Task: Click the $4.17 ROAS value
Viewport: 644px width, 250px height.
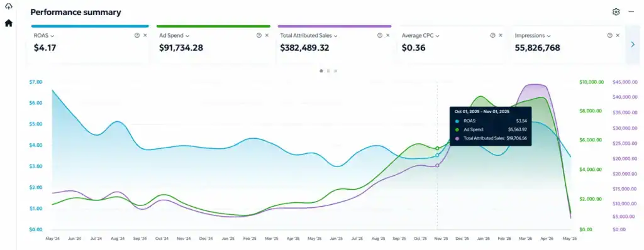Action: (45, 48)
